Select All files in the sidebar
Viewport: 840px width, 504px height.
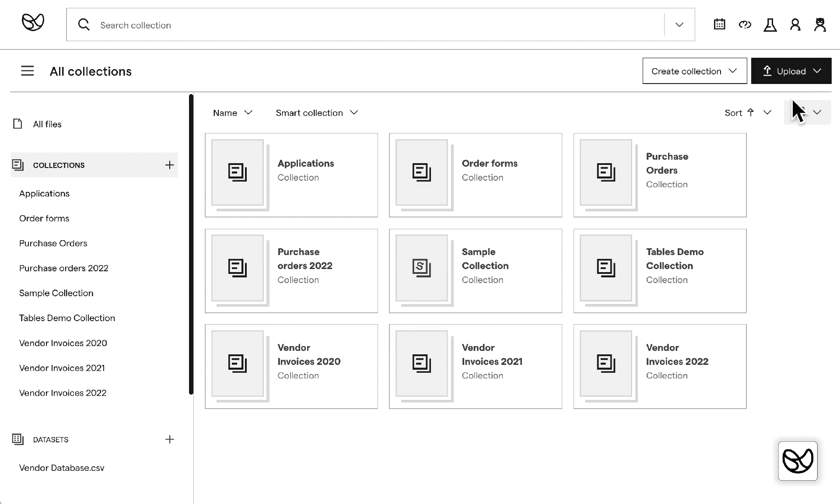(x=47, y=124)
